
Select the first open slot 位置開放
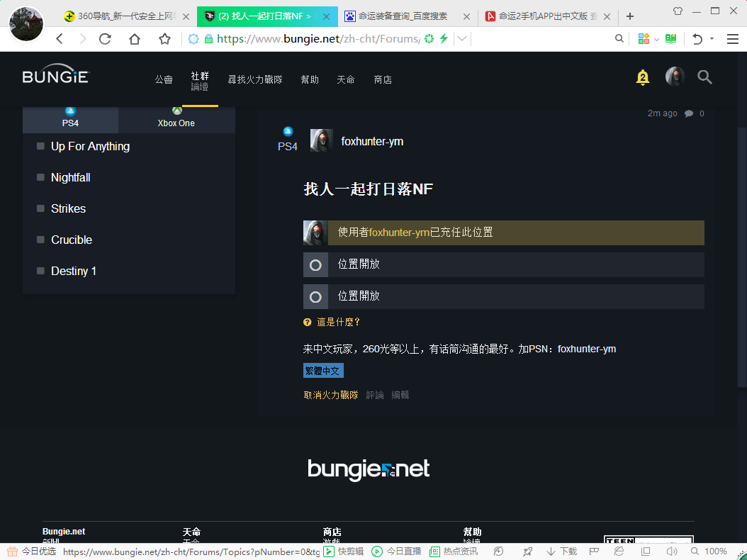point(504,264)
